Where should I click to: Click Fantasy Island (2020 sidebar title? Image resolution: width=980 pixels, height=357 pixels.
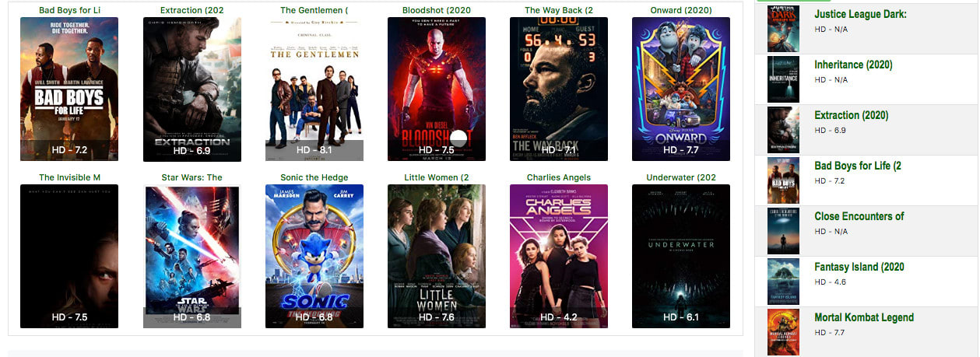[859, 267]
